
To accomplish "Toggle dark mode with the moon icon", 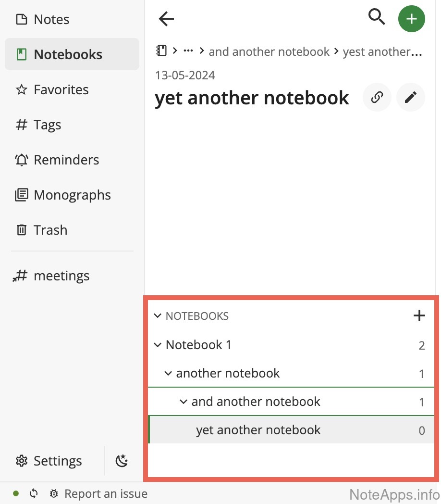I will (122, 461).
